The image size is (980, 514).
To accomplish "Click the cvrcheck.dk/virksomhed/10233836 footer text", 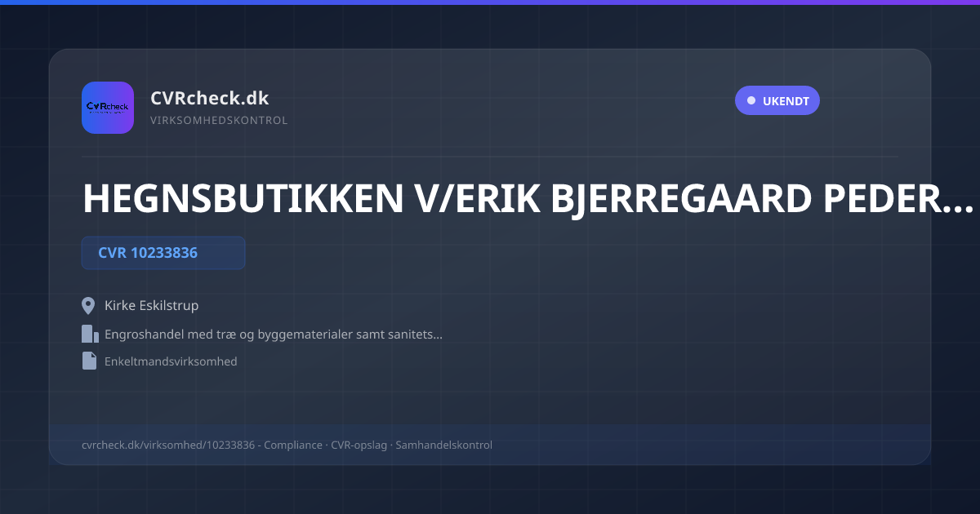I will (x=287, y=445).
